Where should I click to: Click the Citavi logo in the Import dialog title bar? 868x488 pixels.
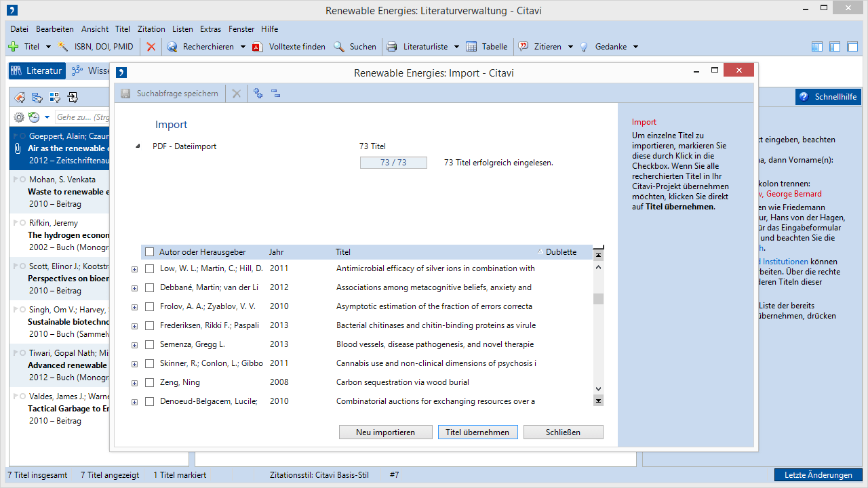(121, 73)
